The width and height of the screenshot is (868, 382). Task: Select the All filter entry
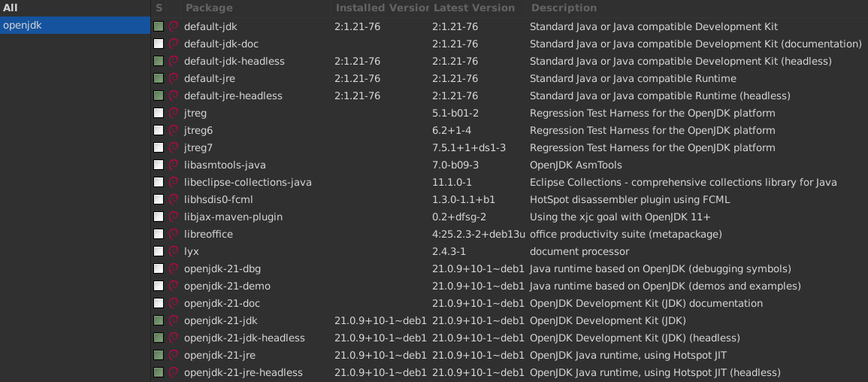click(75, 8)
